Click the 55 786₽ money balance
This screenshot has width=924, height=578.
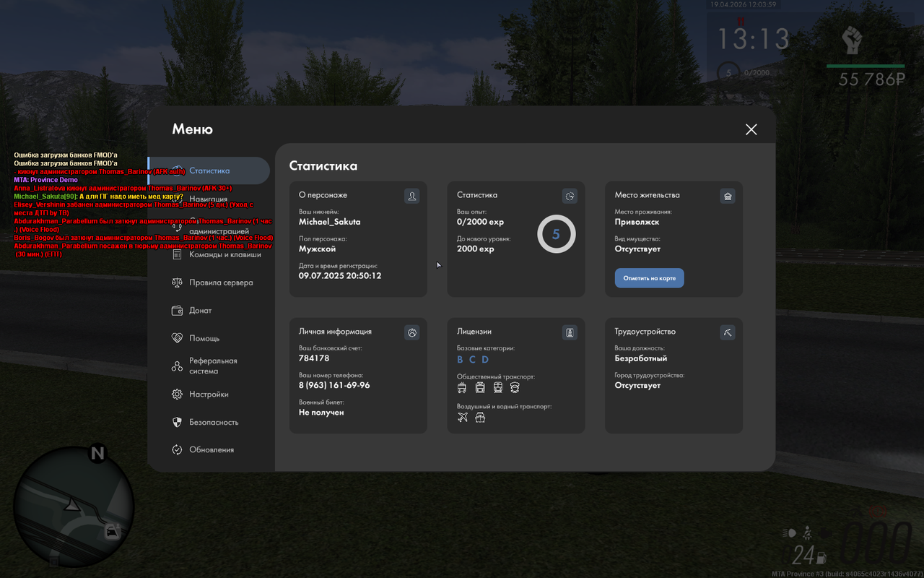(x=871, y=79)
